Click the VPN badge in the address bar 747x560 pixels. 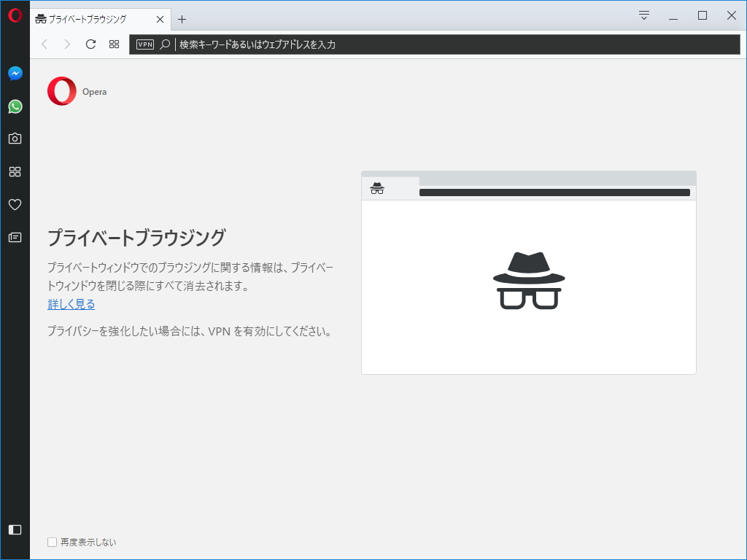145,44
